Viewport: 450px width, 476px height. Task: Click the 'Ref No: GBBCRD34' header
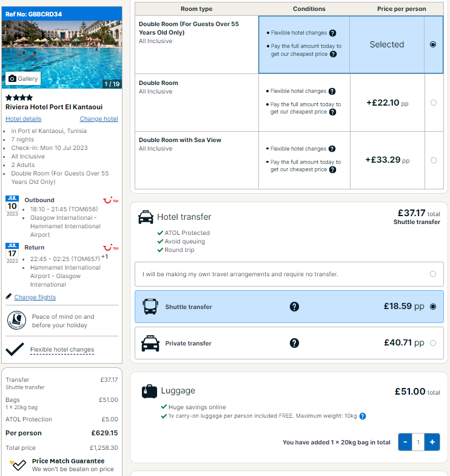click(62, 14)
